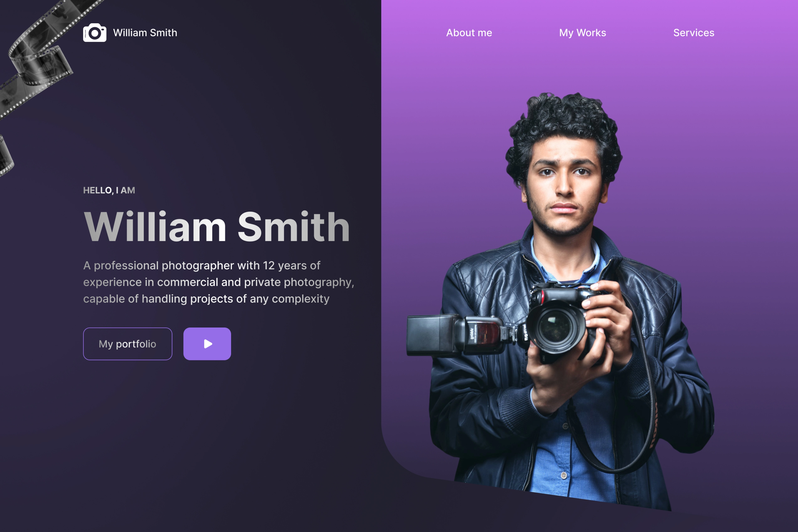Open the About me page
Viewport: 798px width, 532px height.
[x=469, y=33]
